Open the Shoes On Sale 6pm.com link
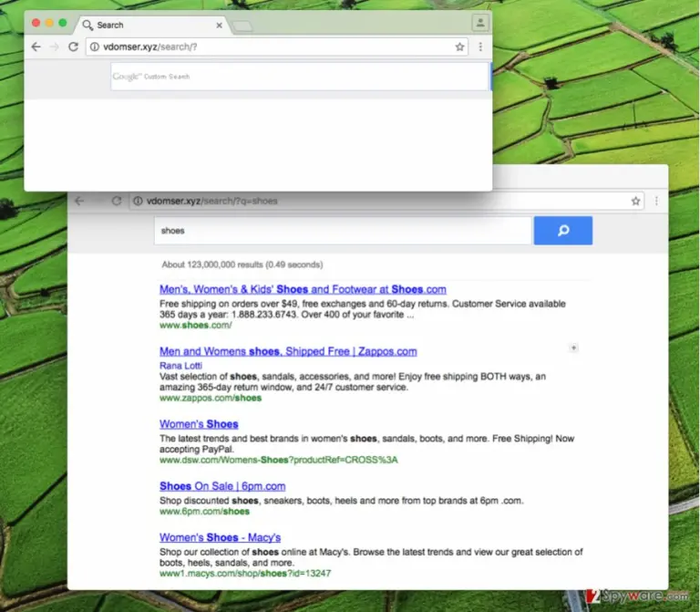Screen dimensions: 700x612 (222, 486)
